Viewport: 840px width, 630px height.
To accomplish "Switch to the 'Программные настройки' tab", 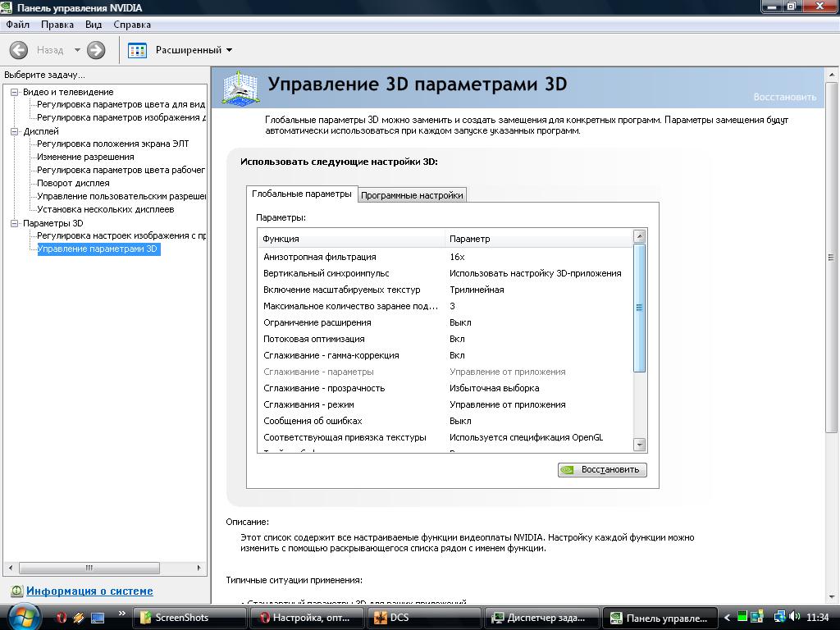I will pyautogui.click(x=412, y=195).
